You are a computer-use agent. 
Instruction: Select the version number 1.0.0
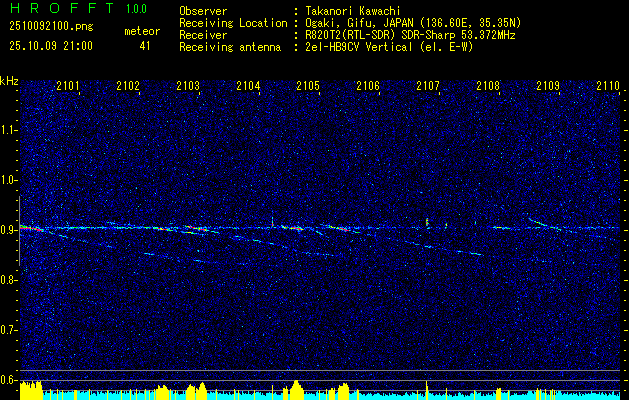coord(136,9)
